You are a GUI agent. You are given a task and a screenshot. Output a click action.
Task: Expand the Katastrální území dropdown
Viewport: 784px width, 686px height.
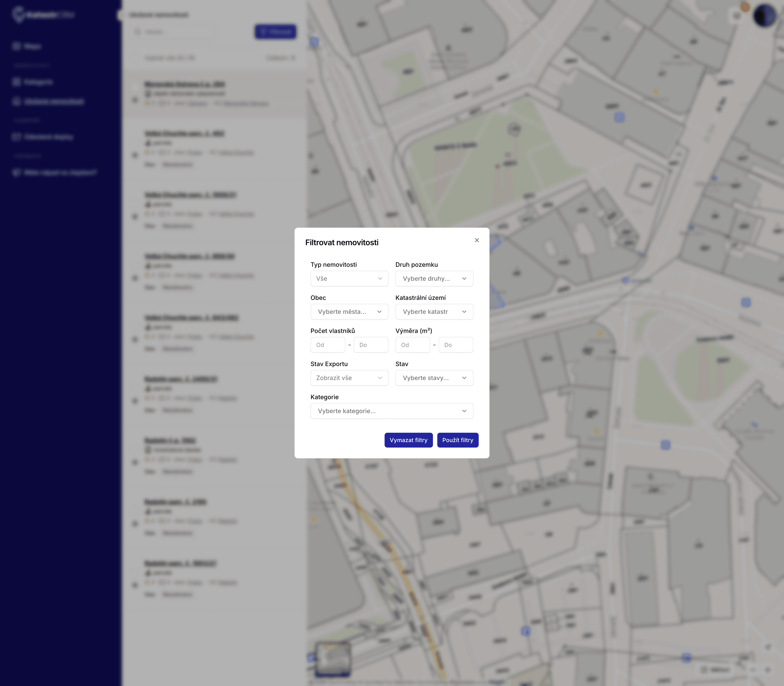pyautogui.click(x=434, y=312)
